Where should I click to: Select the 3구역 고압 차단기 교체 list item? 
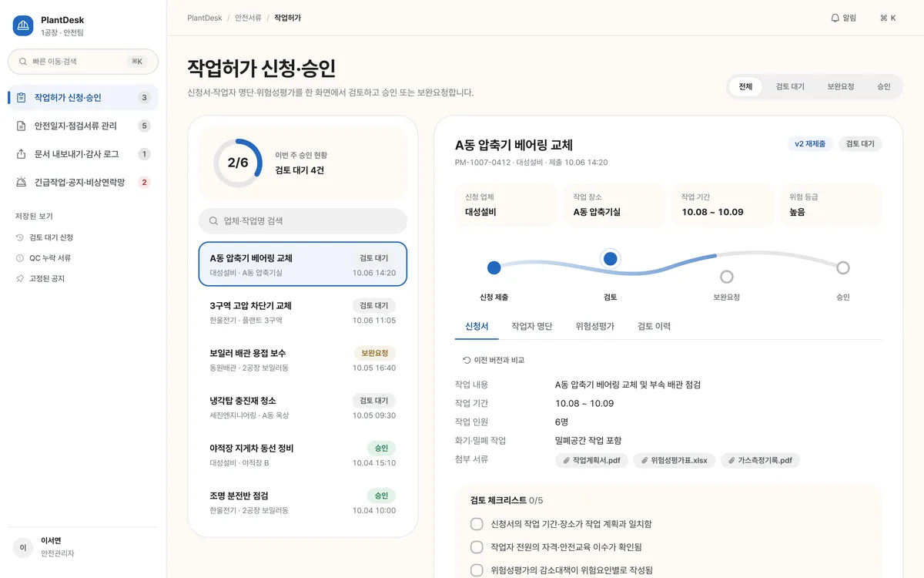tap(303, 312)
